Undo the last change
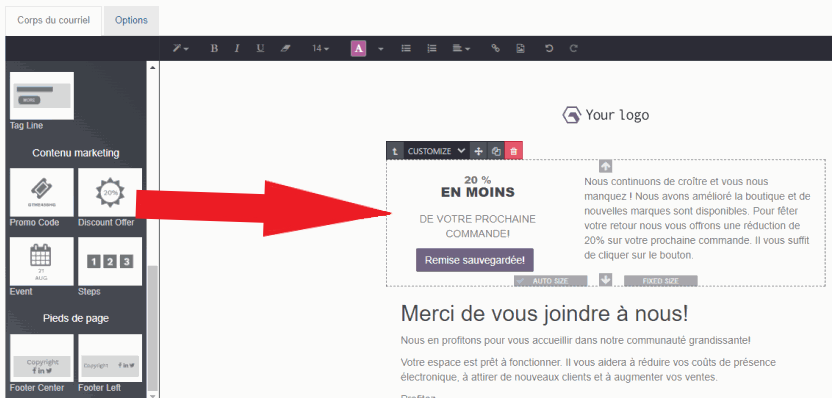The width and height of the screenshot is (832, 399). [x=549, y=48]
